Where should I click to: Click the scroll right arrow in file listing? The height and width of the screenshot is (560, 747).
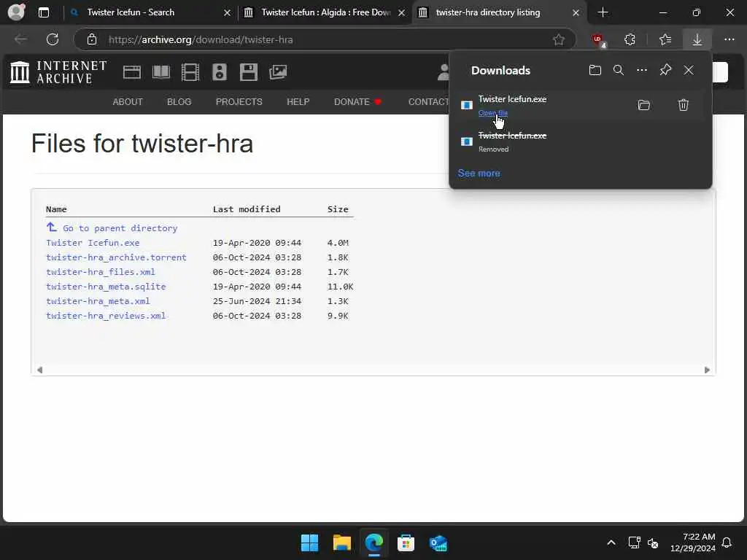coord(707,370)
